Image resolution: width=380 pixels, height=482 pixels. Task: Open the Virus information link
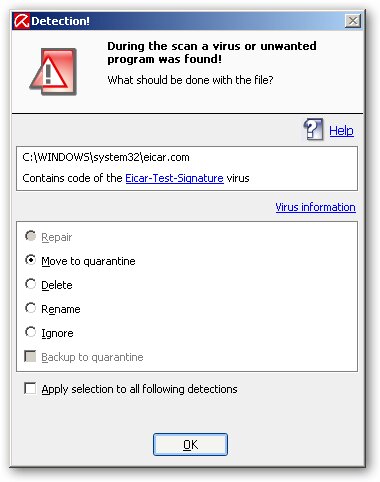coord(315,207)
